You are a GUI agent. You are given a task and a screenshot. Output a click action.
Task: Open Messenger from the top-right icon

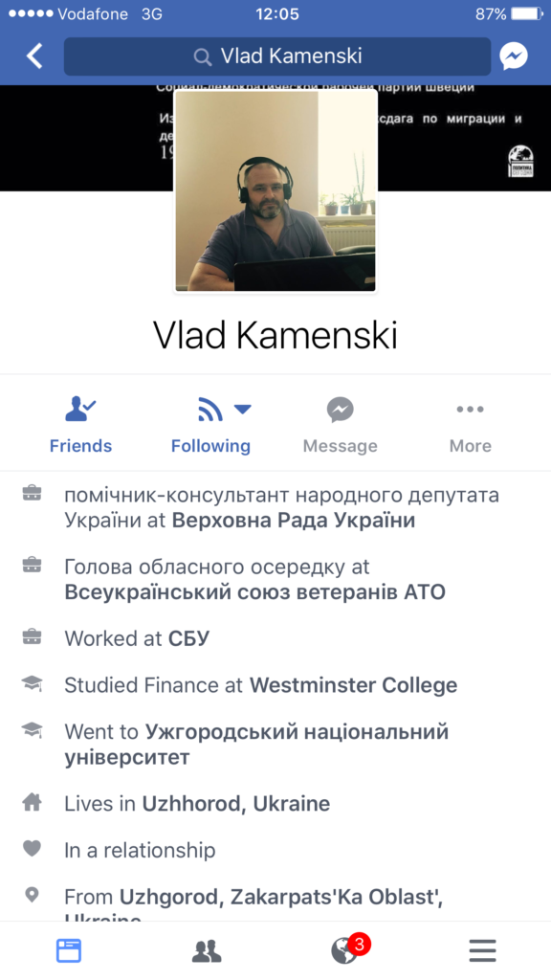pos(514,56)
